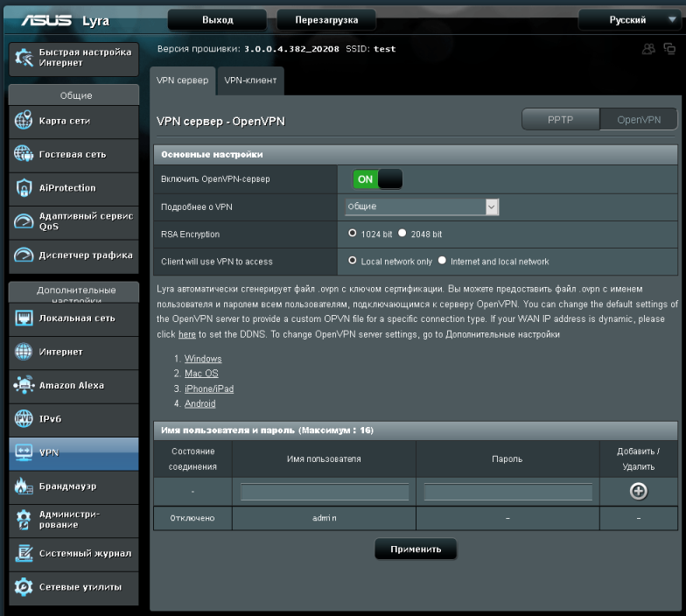Click the Отключено connection status cell
Viewport: 686px width, 616px height.
click(192, 518)
